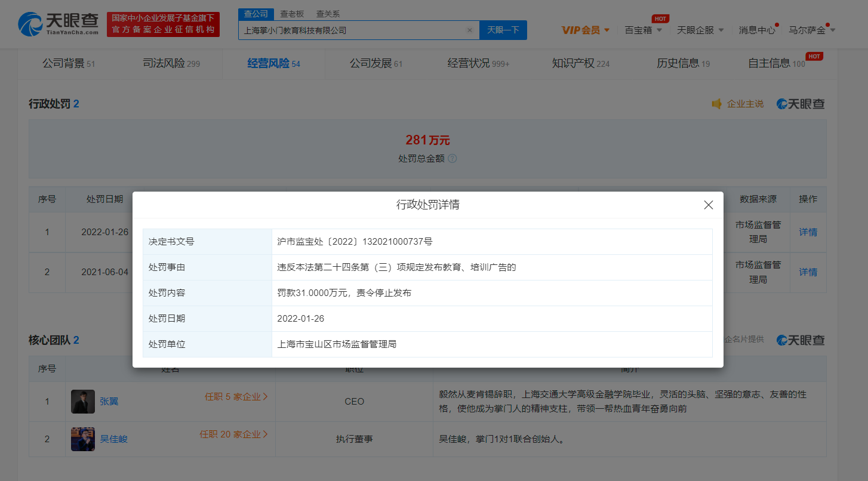Click the 281万元 total penalty amount
Image resolution: width=868 pixels, height=481 pixels.
pyautogui.click(x=427, y=140)
